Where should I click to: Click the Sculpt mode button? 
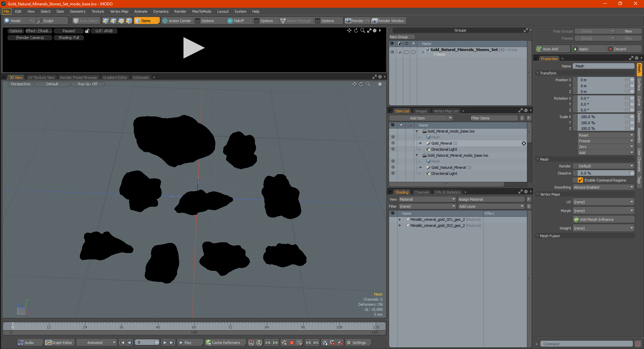pyautogui.click(x=52, y=21)
